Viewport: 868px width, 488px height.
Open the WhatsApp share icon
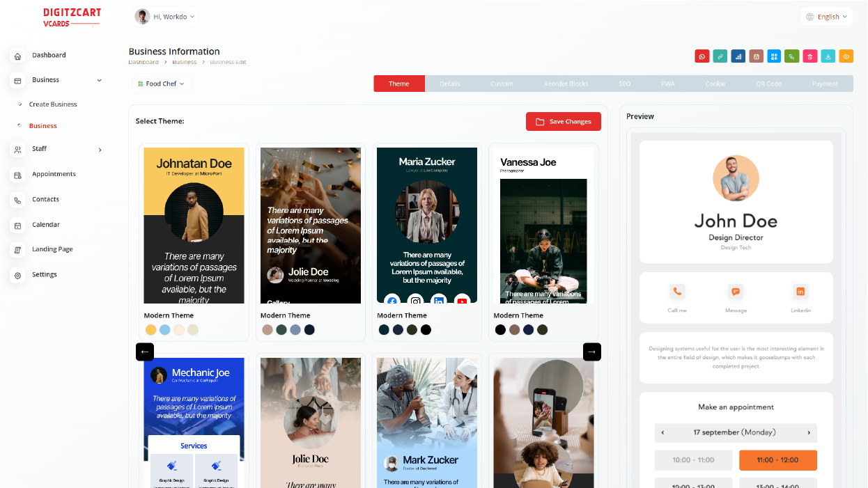click(x=702, y=56)
